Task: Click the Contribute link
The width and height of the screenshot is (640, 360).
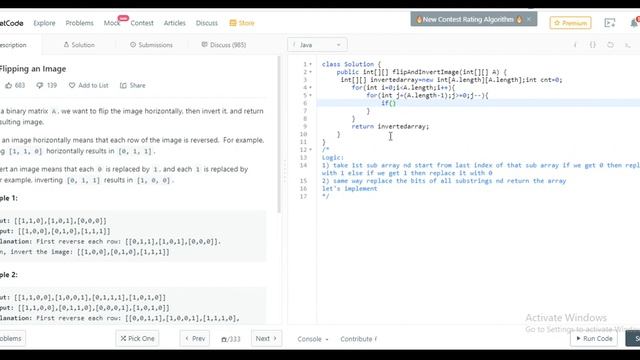Action: [359, 339]
